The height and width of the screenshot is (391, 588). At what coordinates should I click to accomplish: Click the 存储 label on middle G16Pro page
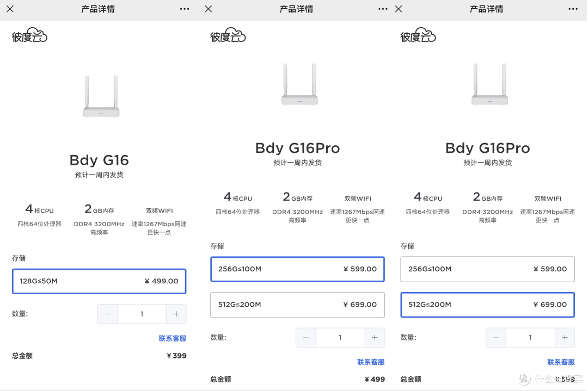[217, 246]
